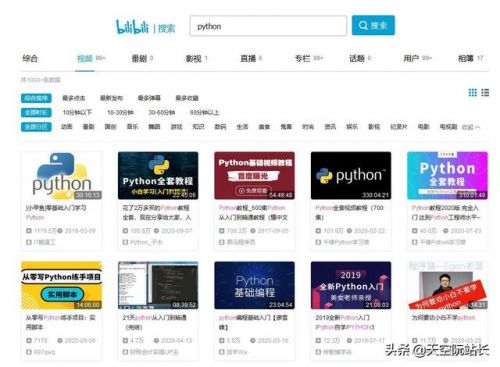
Task: Open the code editor thumbnail lasting 08:39:52
Action: coord(158,285)
